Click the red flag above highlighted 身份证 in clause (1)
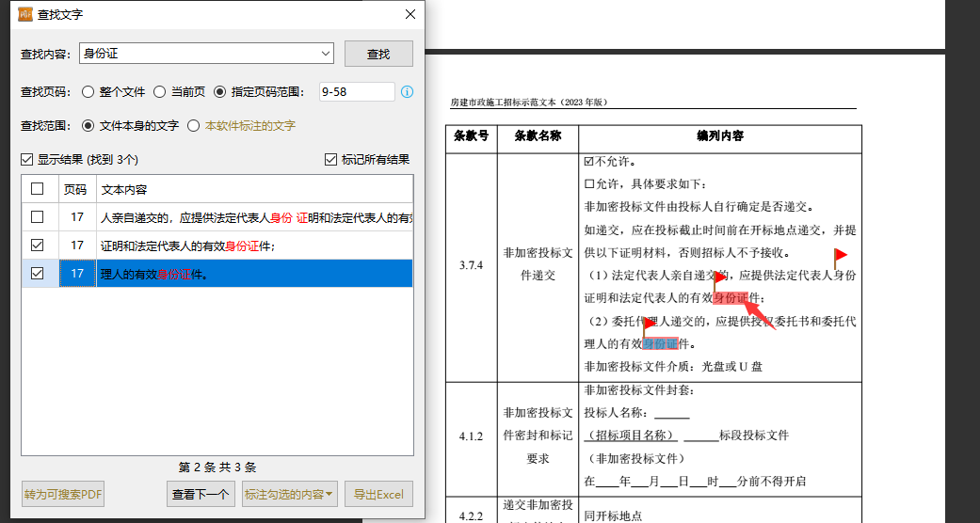The width and height of the screenshot is (980, 523). point(719,280)
